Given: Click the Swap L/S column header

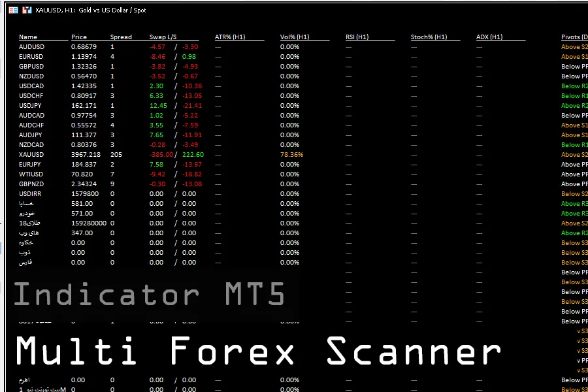Looking at the screenshot, I should [163, 37].
